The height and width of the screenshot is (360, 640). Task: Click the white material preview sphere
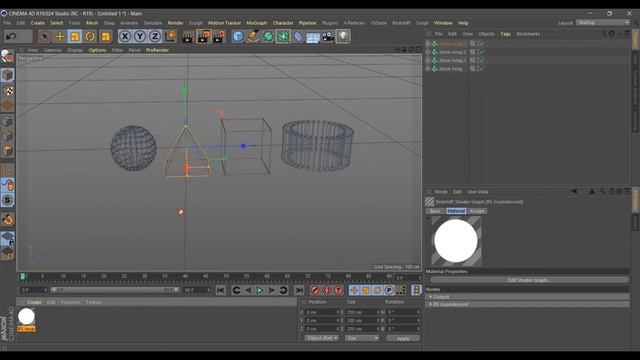tap(456, 241)
